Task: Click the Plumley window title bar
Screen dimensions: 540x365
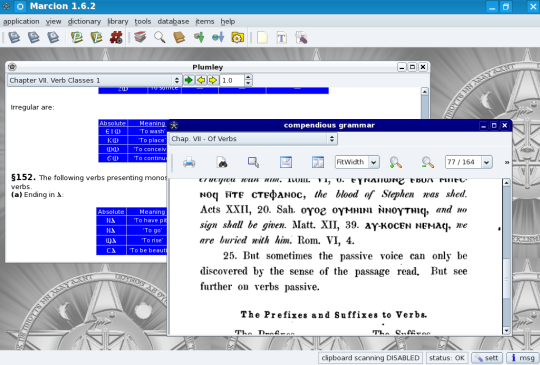Action: (x=208, y=67)
